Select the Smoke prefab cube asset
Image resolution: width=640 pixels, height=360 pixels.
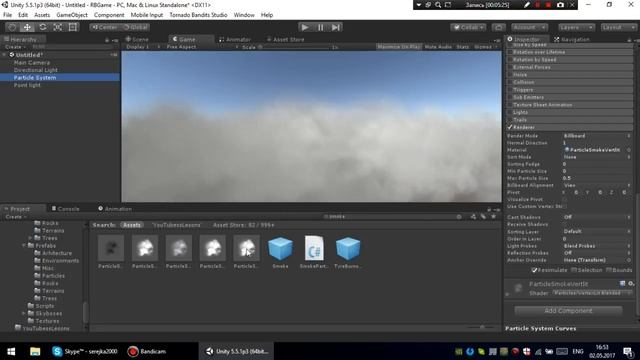280,248
